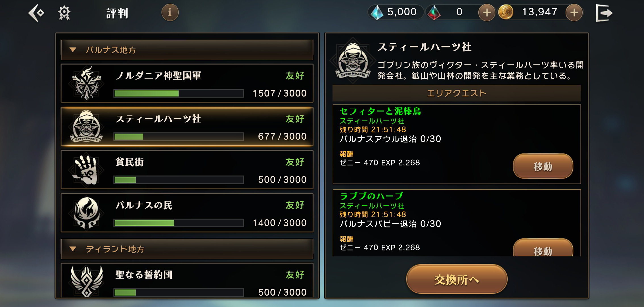This screenshot has width=644, height=307.
Task: Select the パルナスの民 faction entry
Action: tap(187, 213)
